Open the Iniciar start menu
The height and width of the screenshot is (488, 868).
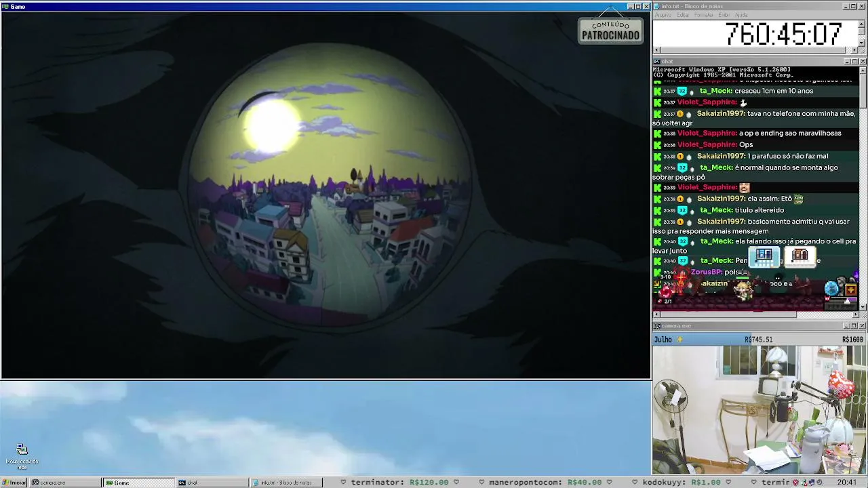(x=14, y=483)
